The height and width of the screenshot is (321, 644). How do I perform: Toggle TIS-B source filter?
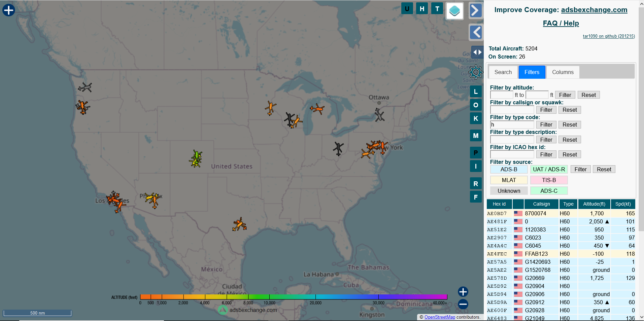coord(549,180)
